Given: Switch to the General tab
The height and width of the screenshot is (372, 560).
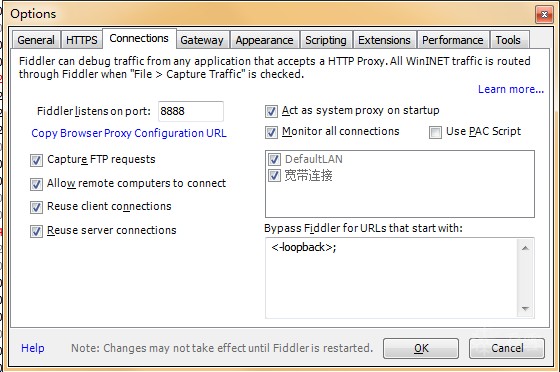Looking at the screenshot, I should point(36,40).
